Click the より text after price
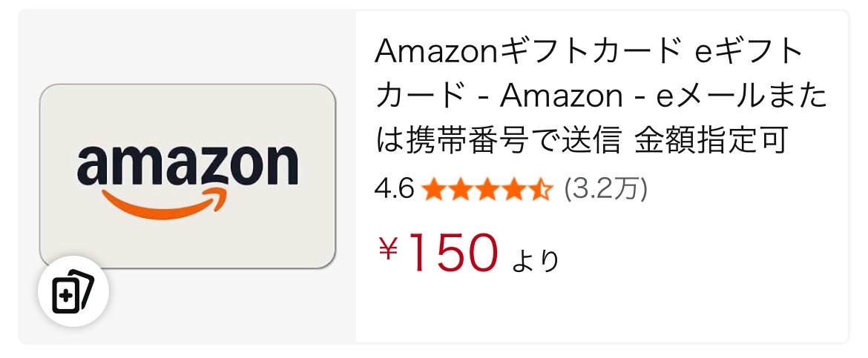The height and width of the screenshot is (358, 868). tap(535, 261)
